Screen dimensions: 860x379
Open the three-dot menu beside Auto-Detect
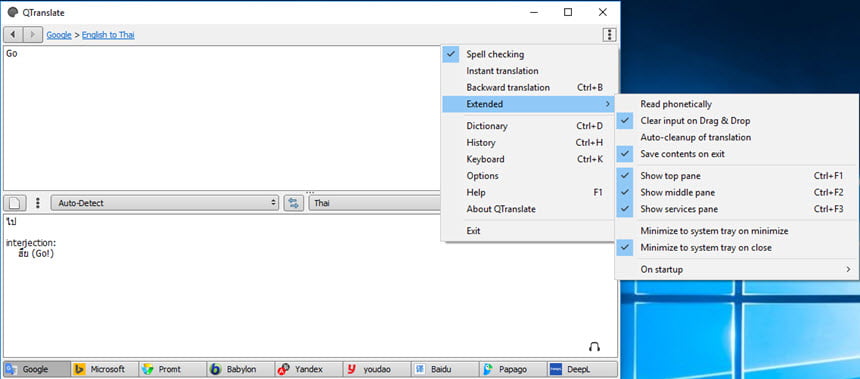pos(38,203)
